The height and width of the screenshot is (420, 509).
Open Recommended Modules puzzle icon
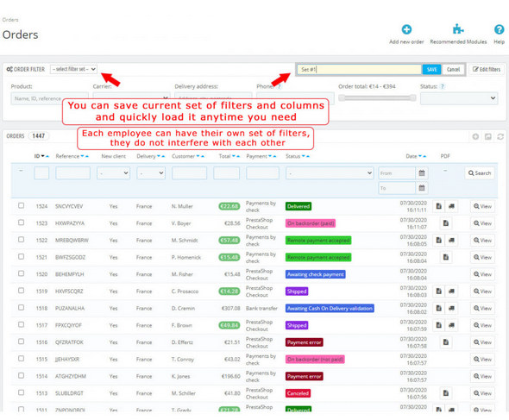click(x=458, y=29)
